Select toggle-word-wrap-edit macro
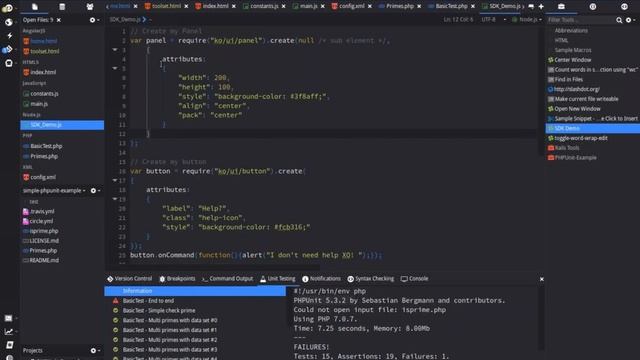640x360 pixels. point(577,138)
